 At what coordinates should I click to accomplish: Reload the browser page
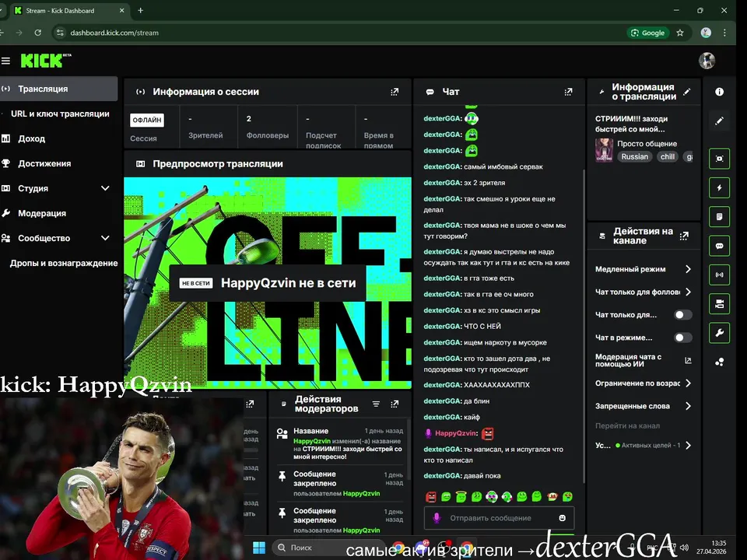pyautogui.click(x=37, y=33)
